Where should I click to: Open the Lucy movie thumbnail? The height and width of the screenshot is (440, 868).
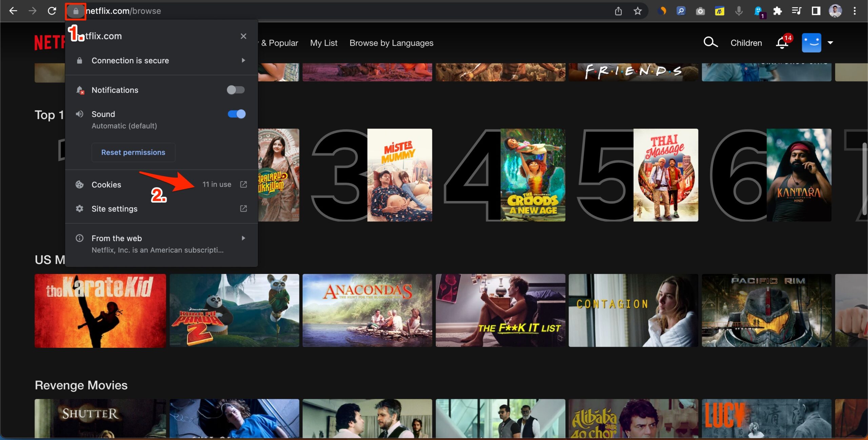767,419
